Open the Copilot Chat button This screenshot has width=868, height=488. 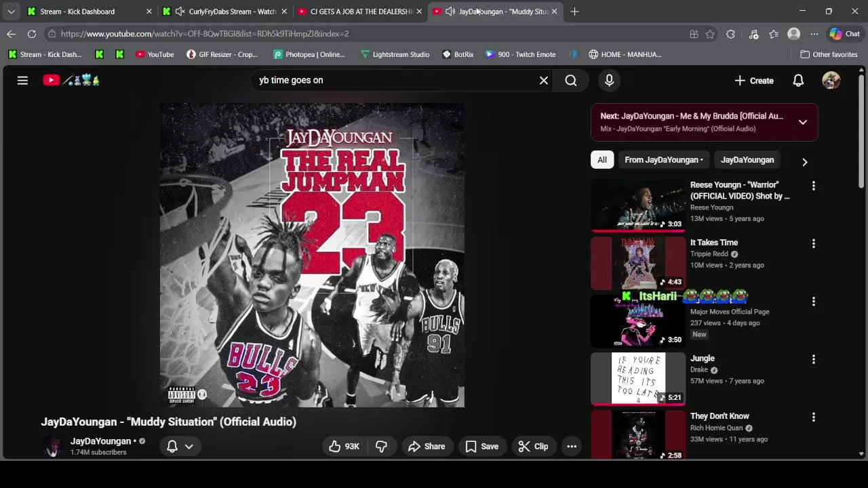click(845, 33)
